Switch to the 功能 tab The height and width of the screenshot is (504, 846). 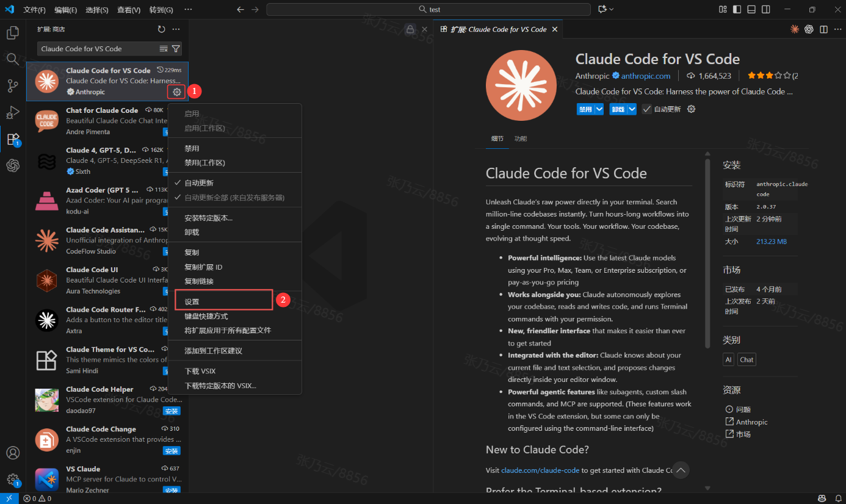pyautogui.click(x=520, y=139)
